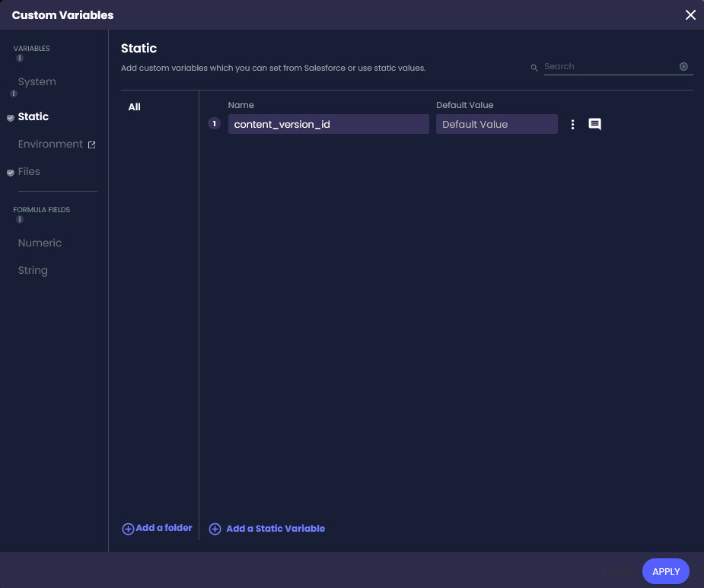Open the Numeric formula fields section

(40, 243)
